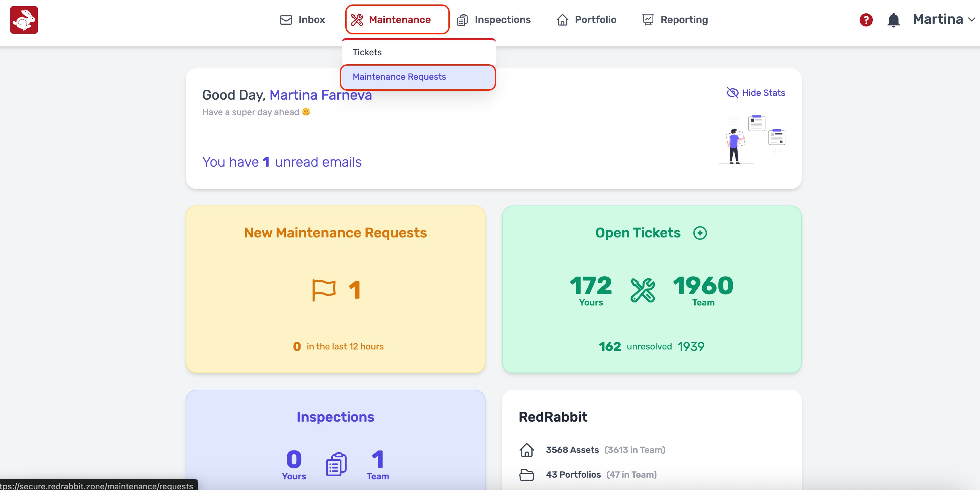Open the notifications bell icon
The image size is (980, 490).
pos(893,20)
